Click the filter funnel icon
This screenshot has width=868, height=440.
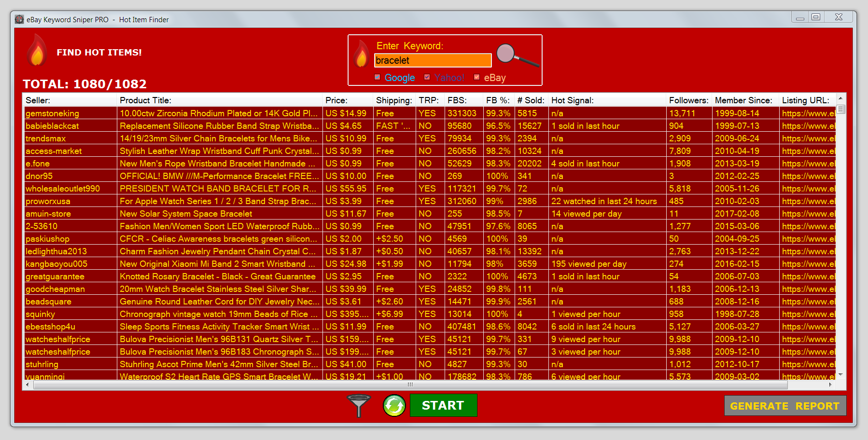pyautogui.click(x=359, y=405)
